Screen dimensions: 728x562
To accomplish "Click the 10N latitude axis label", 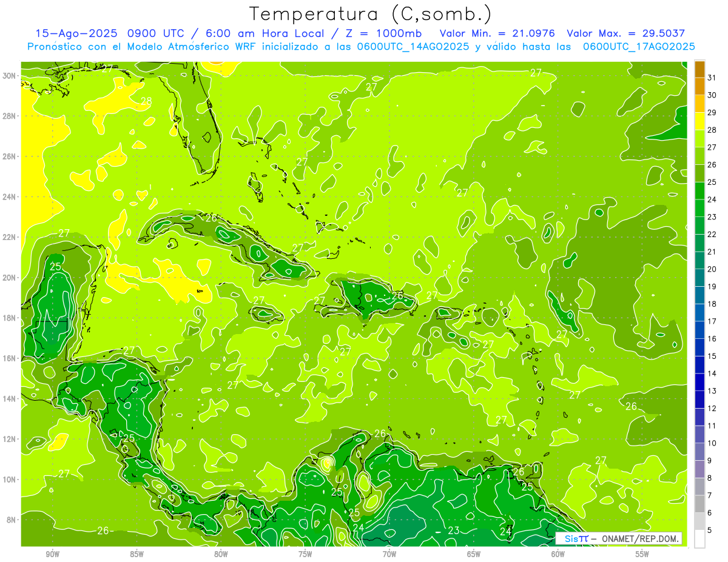I will click(x=9, y=480).
